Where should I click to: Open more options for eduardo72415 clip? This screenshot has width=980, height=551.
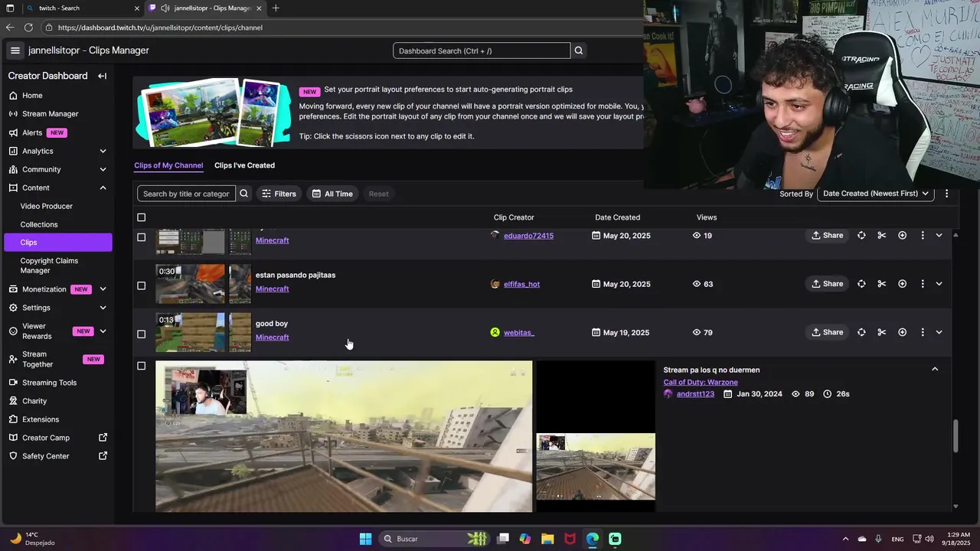coord(922,235)
